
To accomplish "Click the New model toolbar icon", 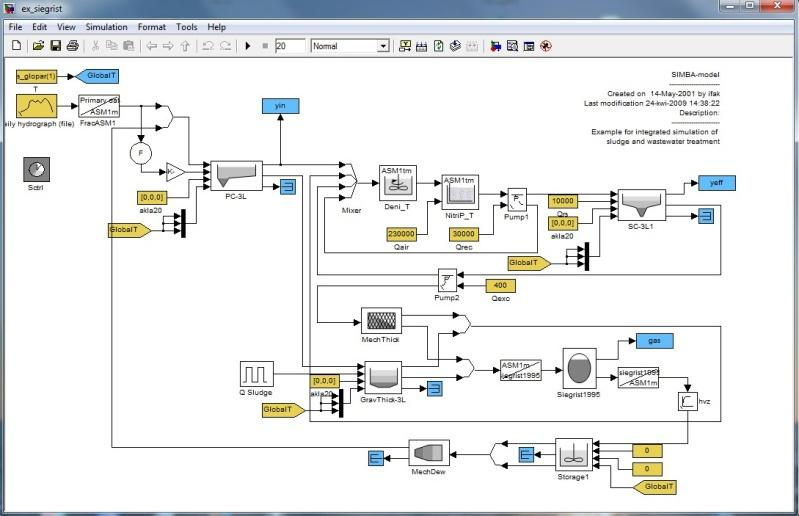I will click(x=16, y=46).
